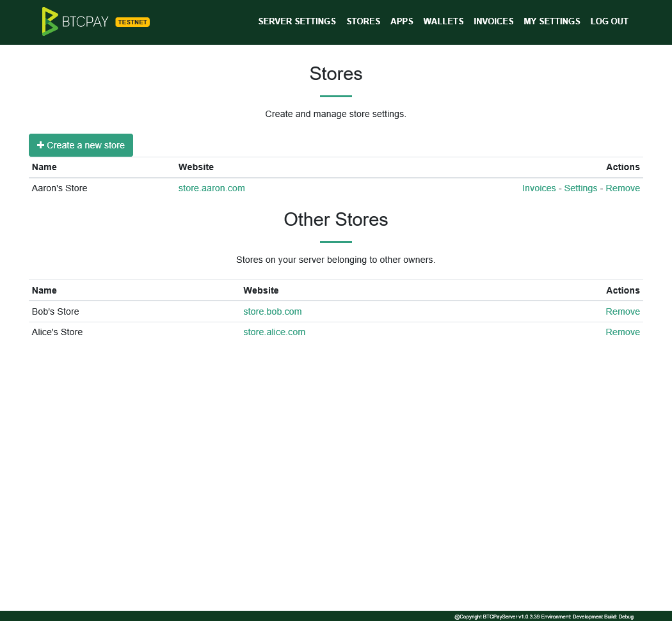This screenshot has height=621, width=672.
Task: Visit store.bob.com website link
Action: [272, 311]
